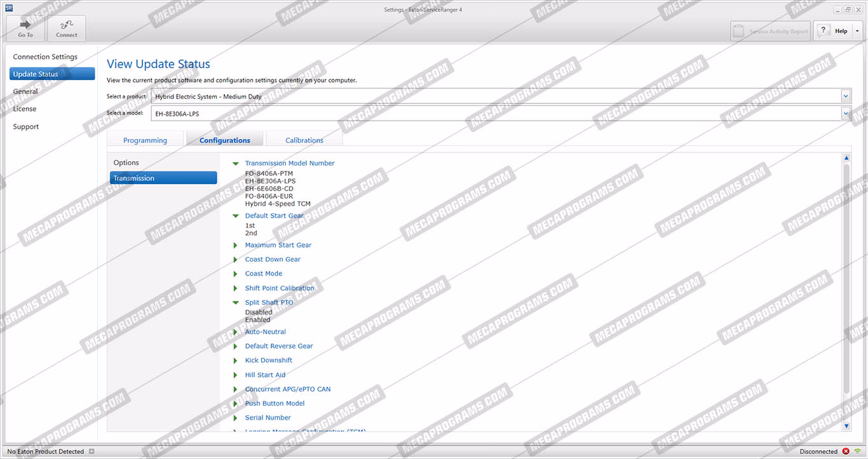The width and height of the screenshot is (868, 459).
Task: Click the View Update Status heading
Action: click(158, 64)
